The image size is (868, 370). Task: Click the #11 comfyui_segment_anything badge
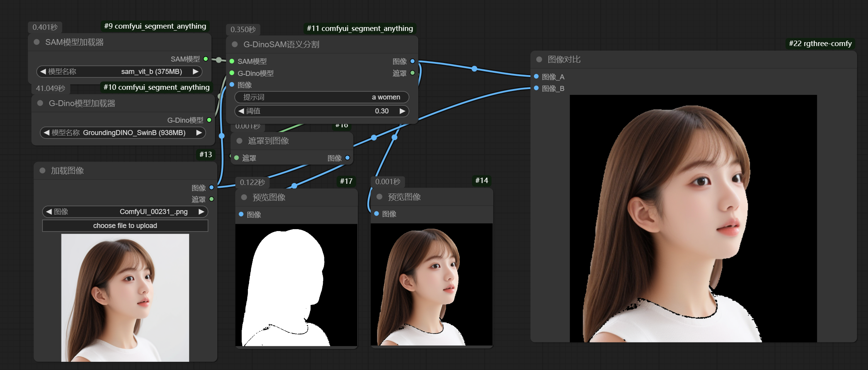point(360,29)
